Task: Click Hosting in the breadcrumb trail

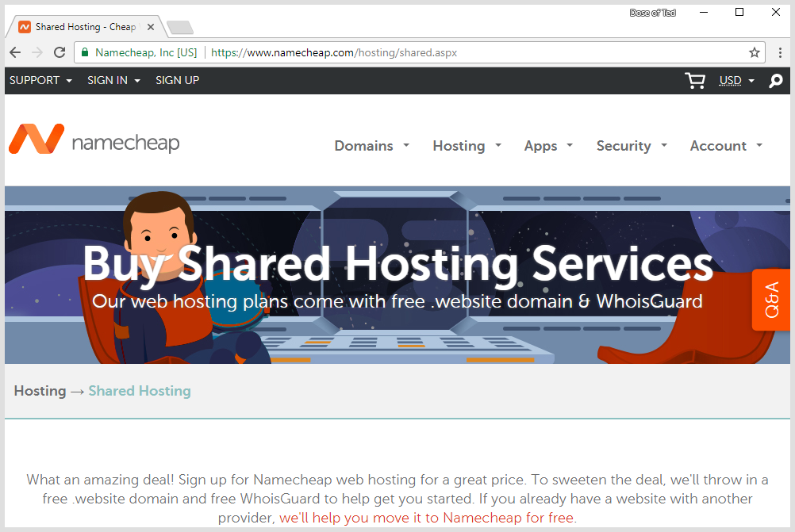Action: coord(40,390)
